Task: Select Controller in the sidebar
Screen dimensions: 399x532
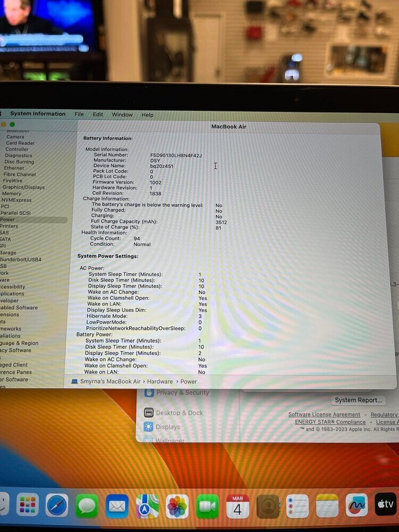Action: (x=17, y=149)
